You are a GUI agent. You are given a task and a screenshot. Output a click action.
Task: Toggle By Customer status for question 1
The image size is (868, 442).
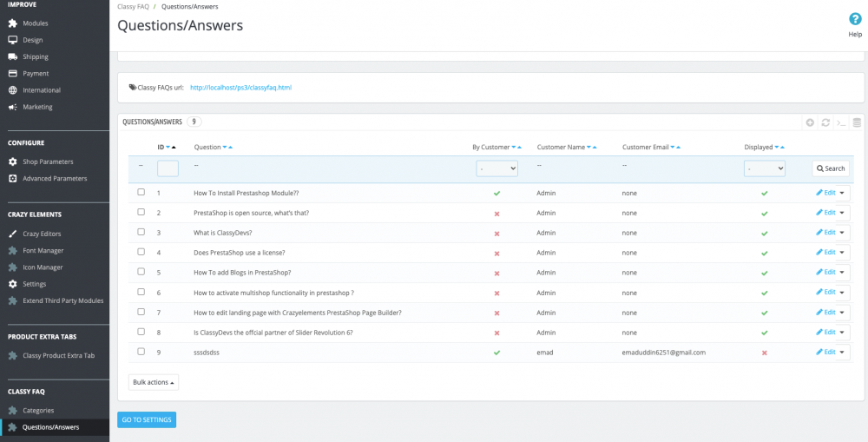[496, 194]
